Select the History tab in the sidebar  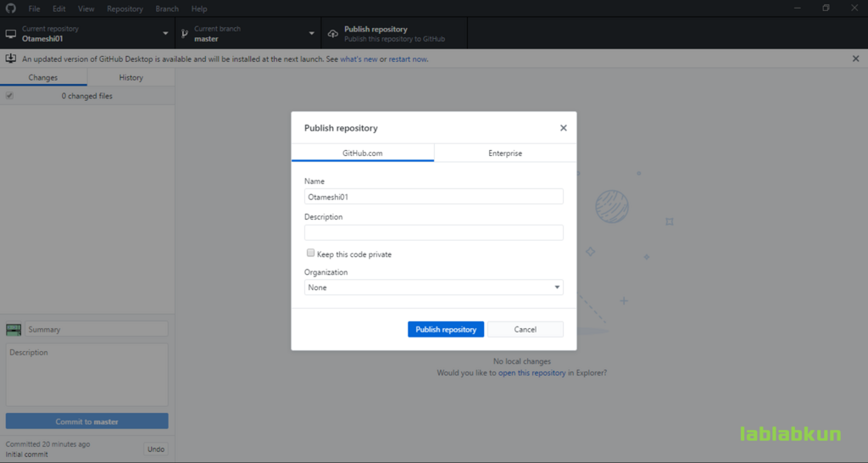[131, 77]
